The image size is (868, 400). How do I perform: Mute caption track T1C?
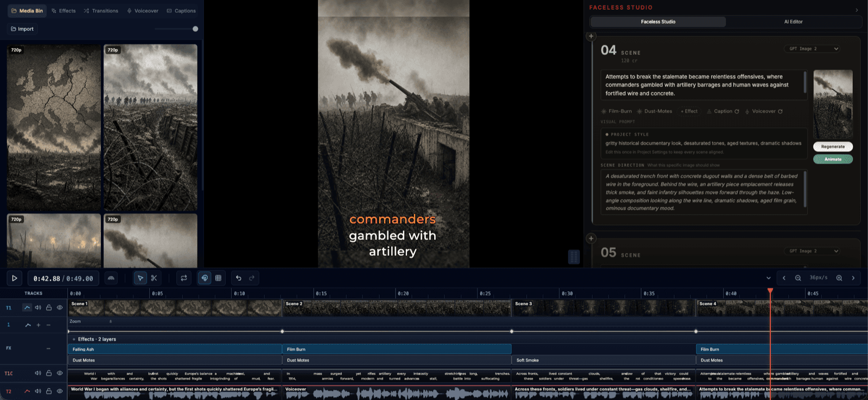(x=38, y=373)
